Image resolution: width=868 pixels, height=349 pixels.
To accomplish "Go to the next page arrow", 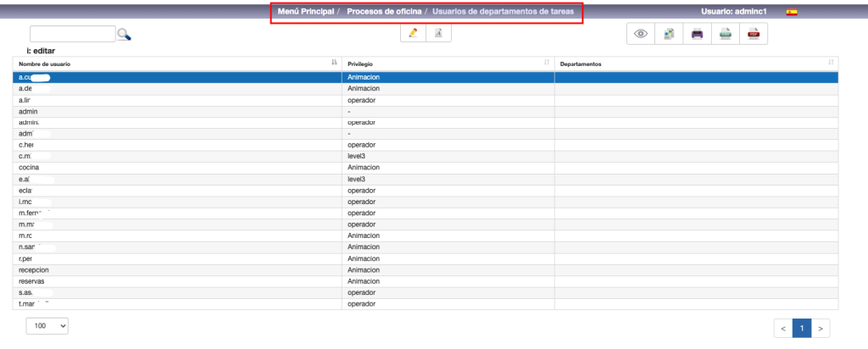I will (821, 328).
